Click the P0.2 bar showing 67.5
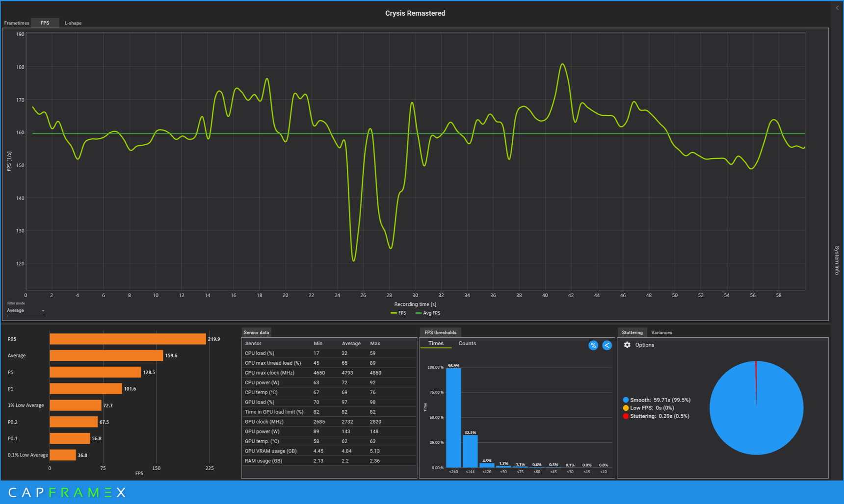 coord(74,422)
